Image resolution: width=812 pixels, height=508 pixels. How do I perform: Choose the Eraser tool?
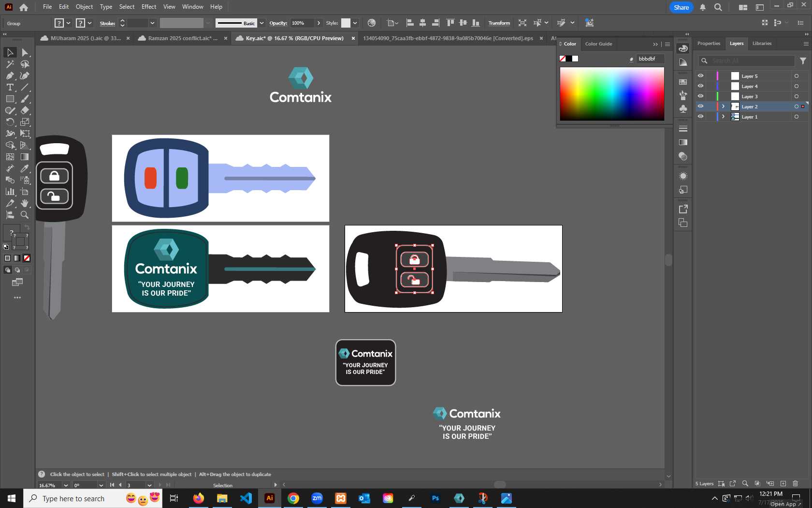pos(25,110)
